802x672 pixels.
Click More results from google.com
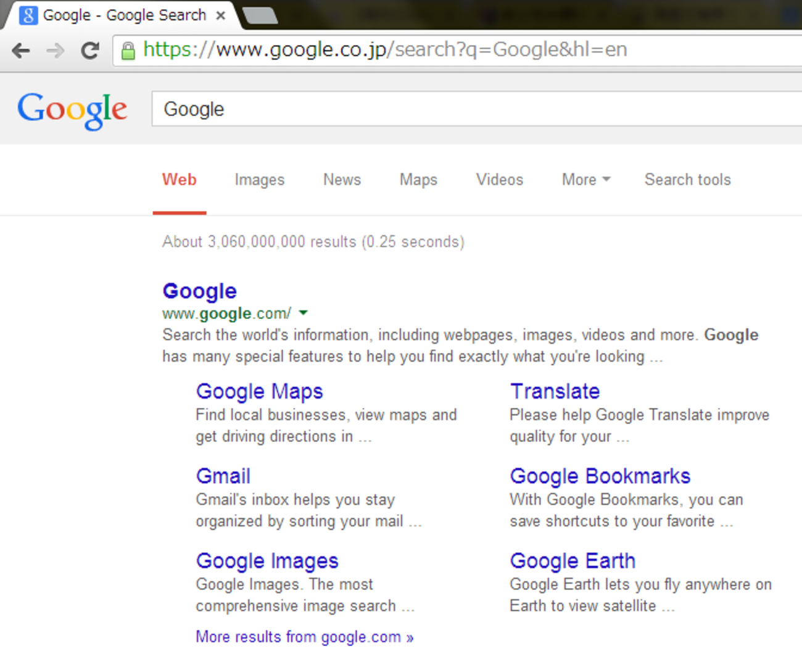305,637
